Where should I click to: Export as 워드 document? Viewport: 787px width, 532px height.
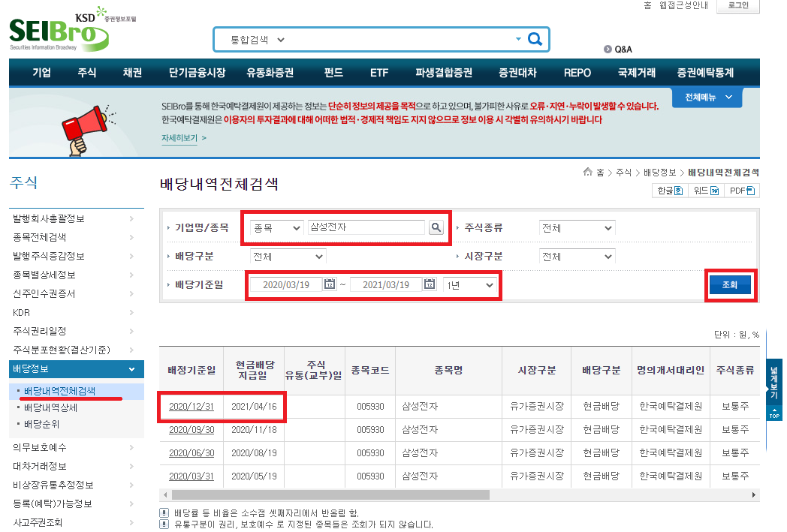point(706,191)
